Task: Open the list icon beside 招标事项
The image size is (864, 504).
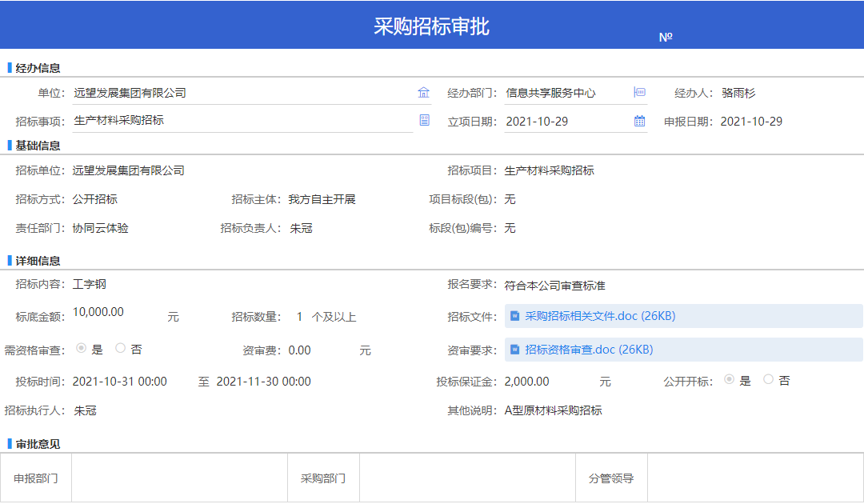Action: coord(424,120)
